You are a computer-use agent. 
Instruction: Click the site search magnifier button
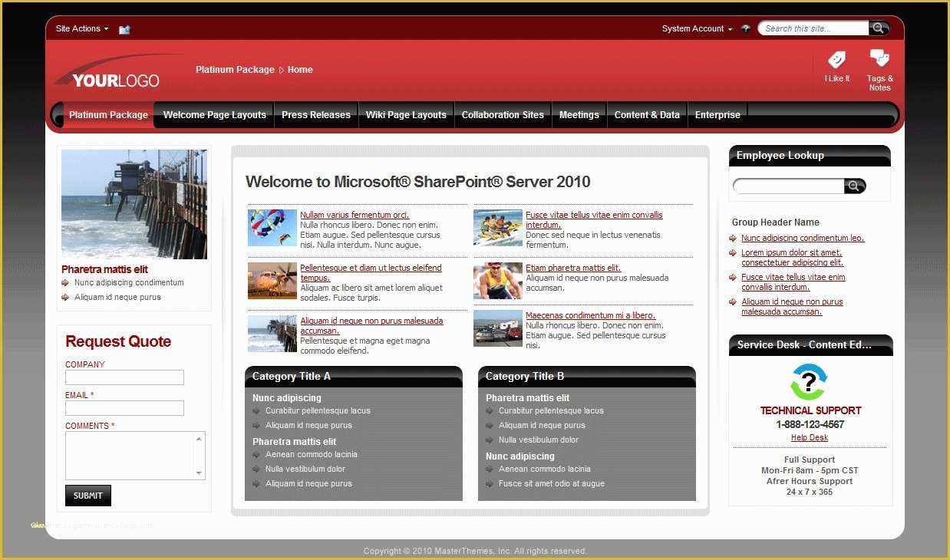pyautogui.click(x=879, y=28)
